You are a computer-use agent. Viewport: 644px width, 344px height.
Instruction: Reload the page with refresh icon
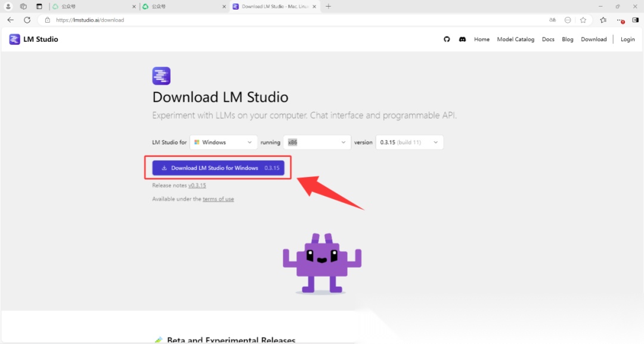click(x=27, y=20)
